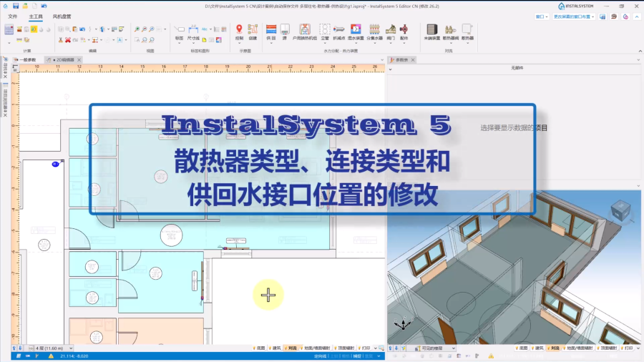Toggle 底图 layer in 3D view
644x362 pixels.
coord(522,348)
